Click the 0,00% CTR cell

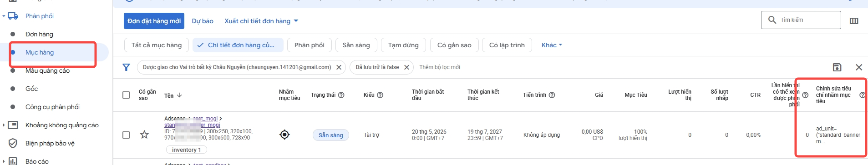click(753, 135)
